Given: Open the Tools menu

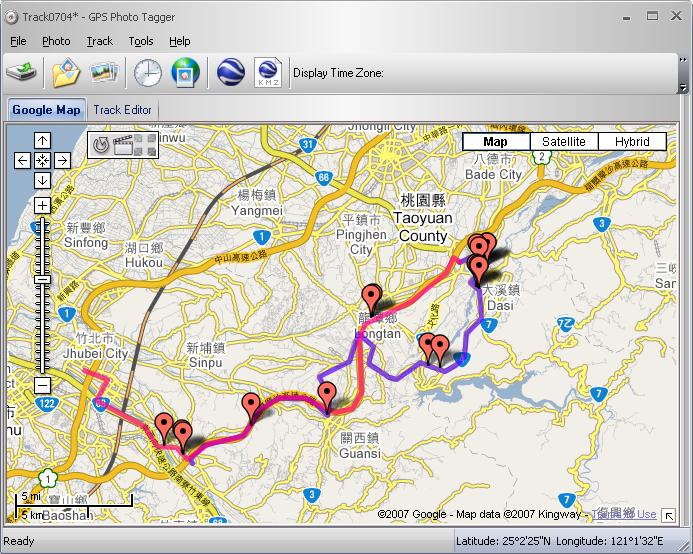Looking at the screenshot, I should 141,41.
